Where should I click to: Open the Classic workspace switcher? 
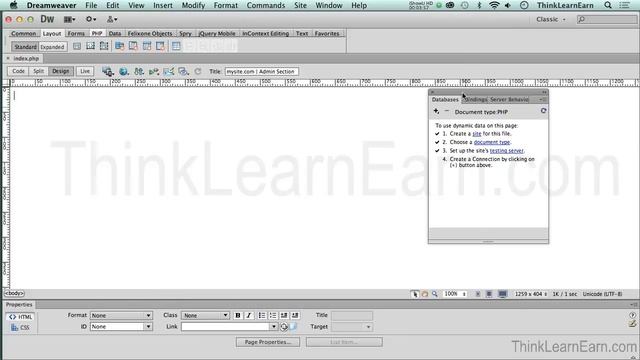(x=551, y=19)
